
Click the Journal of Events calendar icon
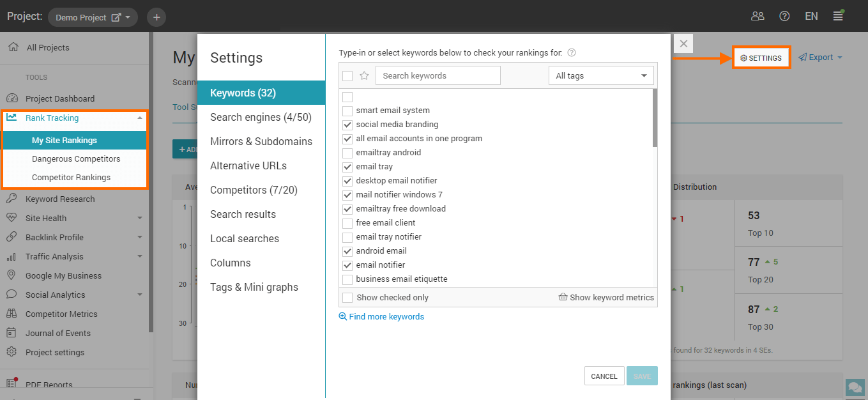click(11, 333)
